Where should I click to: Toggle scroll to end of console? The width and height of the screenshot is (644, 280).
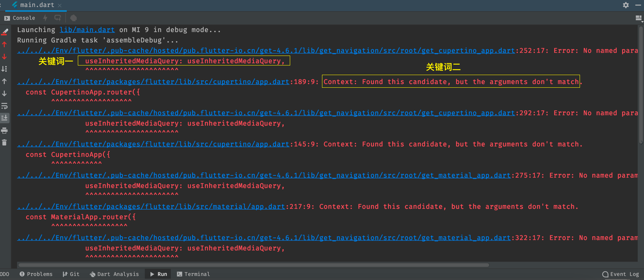[x=4, y=118]
